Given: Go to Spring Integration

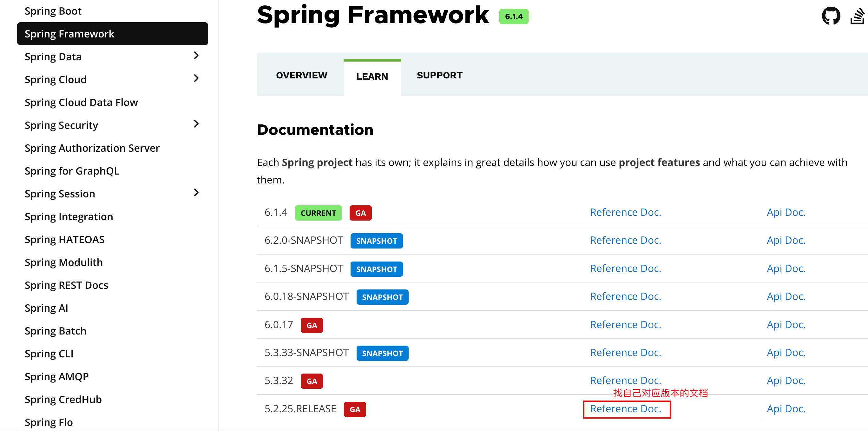Looking at the screenshot, I should coord(69,217).
